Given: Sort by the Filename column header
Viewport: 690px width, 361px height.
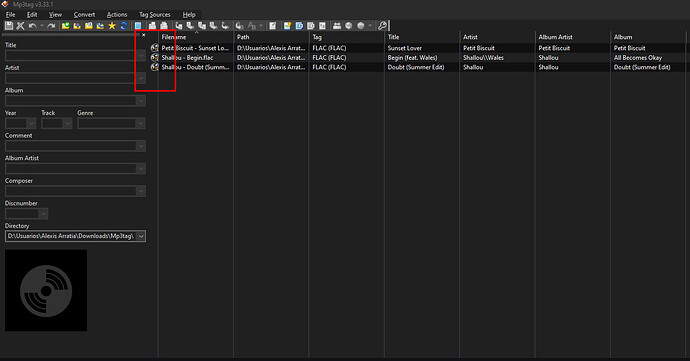Looking at the screenshot, I should pyautogui.click(x=195, y=37).
